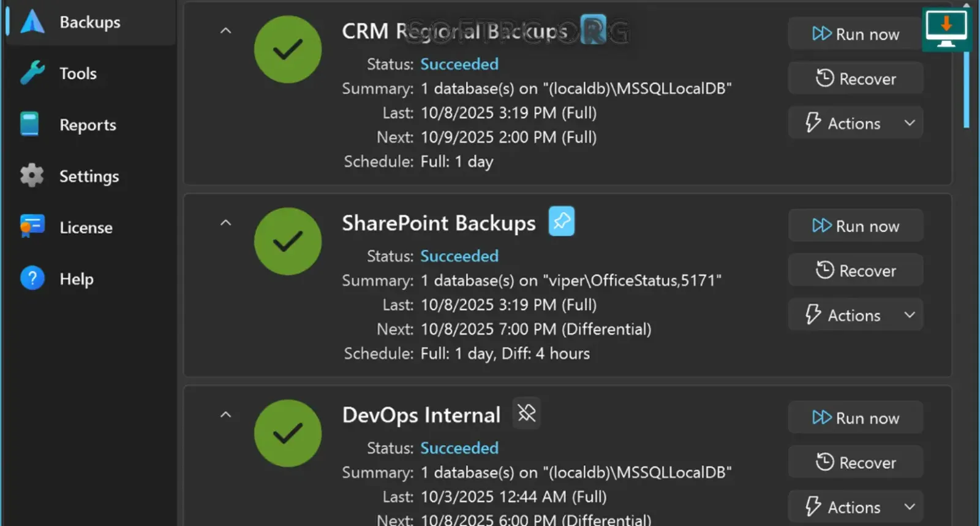Run the CRM Regional Backups job now
The width and height of the screenshot is (980, 526).
855,34
